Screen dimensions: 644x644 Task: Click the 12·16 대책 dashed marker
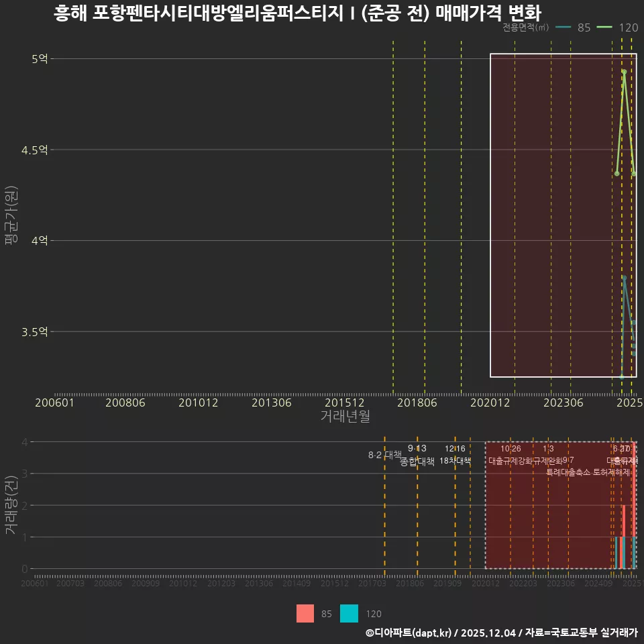pos(455,447)
